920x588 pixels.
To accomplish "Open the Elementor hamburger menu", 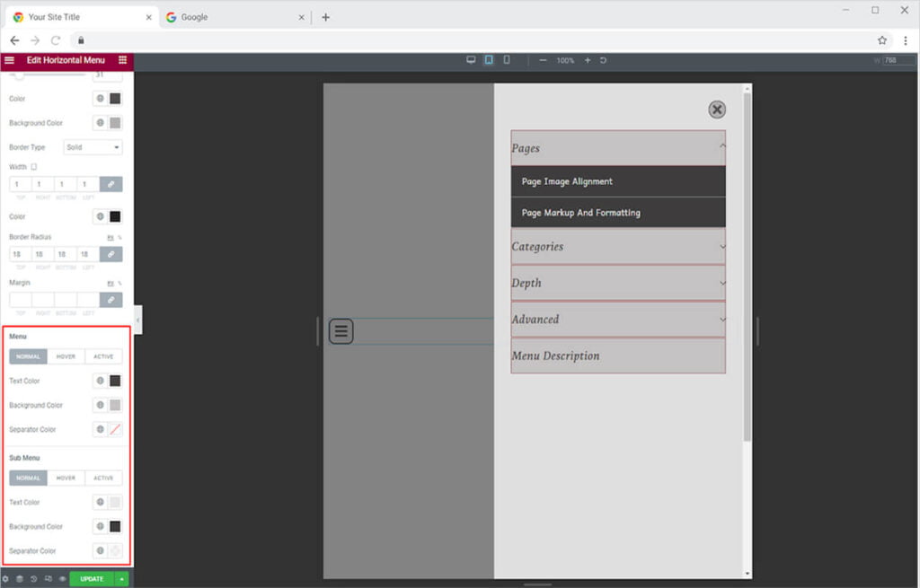I will click(9, 60).
